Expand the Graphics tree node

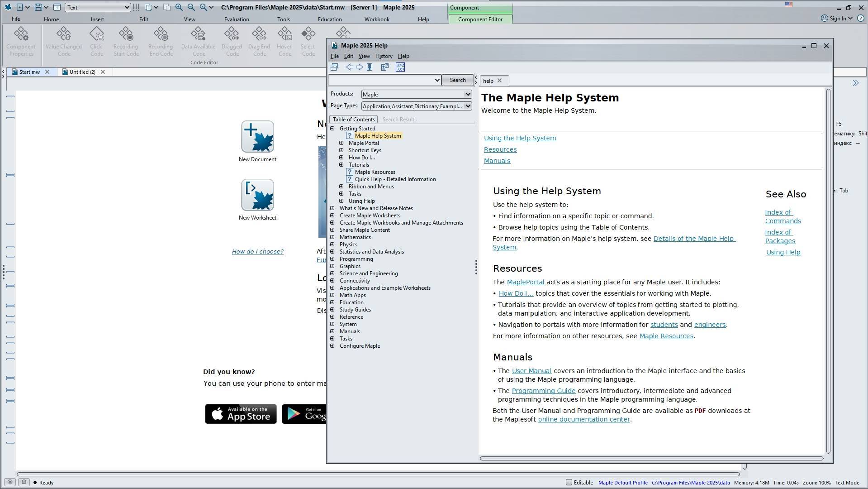(332, 266)
